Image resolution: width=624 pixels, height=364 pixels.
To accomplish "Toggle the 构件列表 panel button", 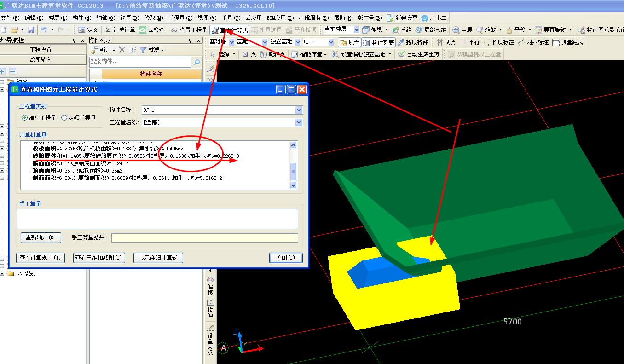I will tap(378, 42).
